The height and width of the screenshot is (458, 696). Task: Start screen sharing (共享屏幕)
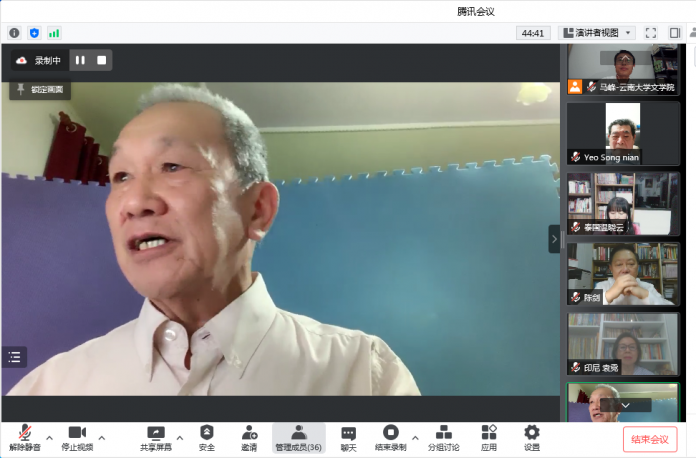[155, 437]
